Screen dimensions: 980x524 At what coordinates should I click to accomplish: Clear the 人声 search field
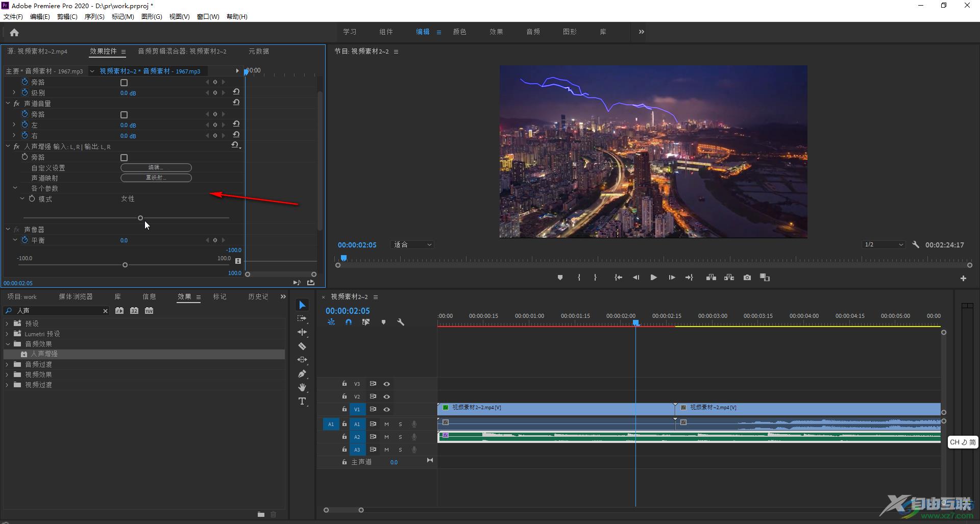(x=105, y=311)
